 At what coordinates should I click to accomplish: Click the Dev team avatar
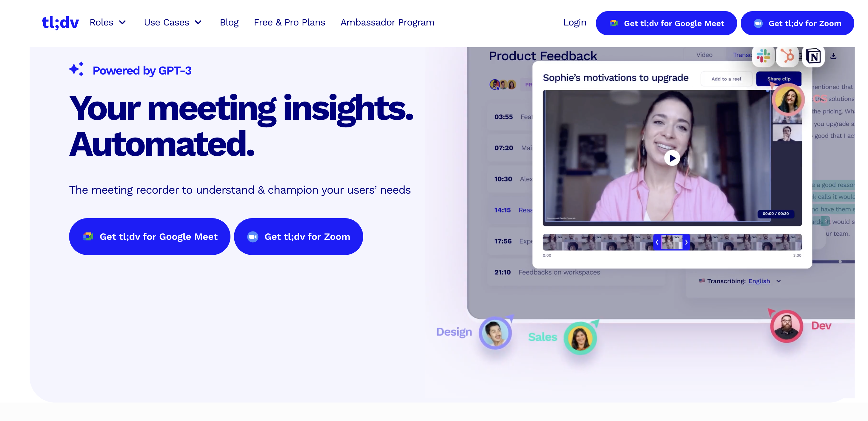[x=787, y=326]
